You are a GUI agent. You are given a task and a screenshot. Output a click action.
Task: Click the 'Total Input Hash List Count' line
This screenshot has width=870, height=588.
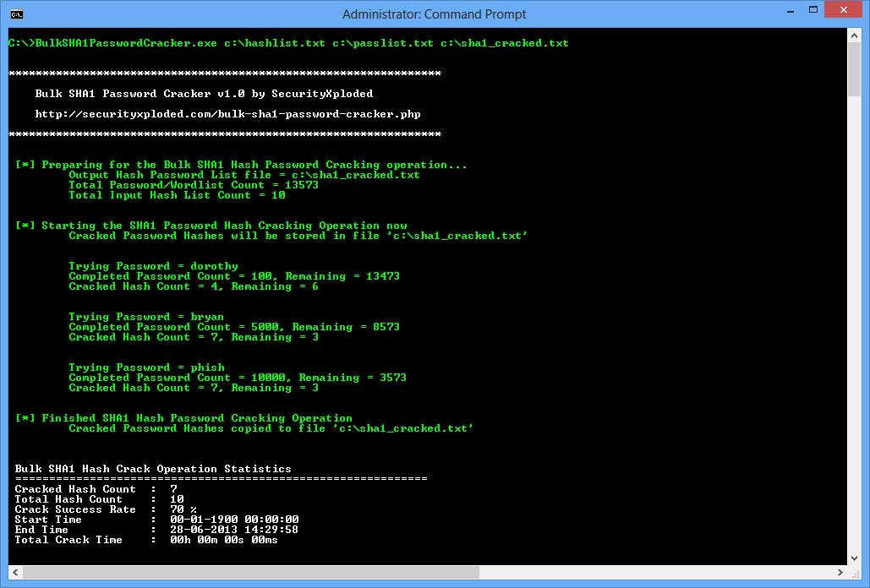pyautogui.click(x=177, y=195)
